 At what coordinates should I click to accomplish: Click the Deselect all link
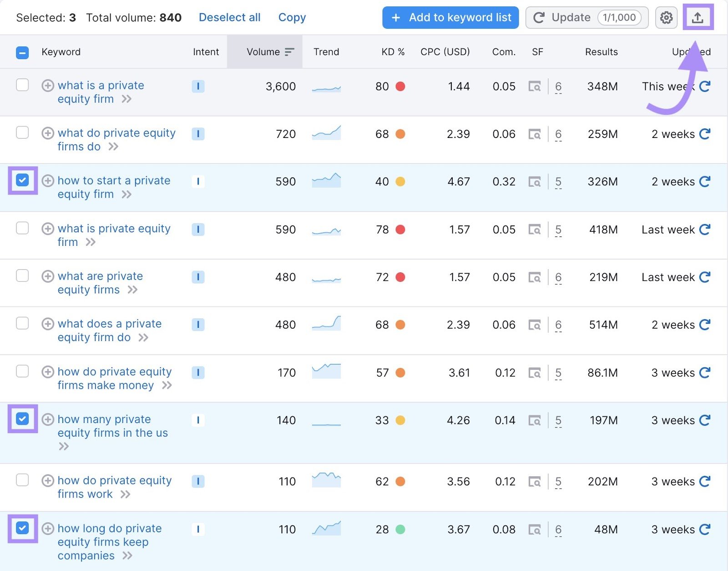229,17
